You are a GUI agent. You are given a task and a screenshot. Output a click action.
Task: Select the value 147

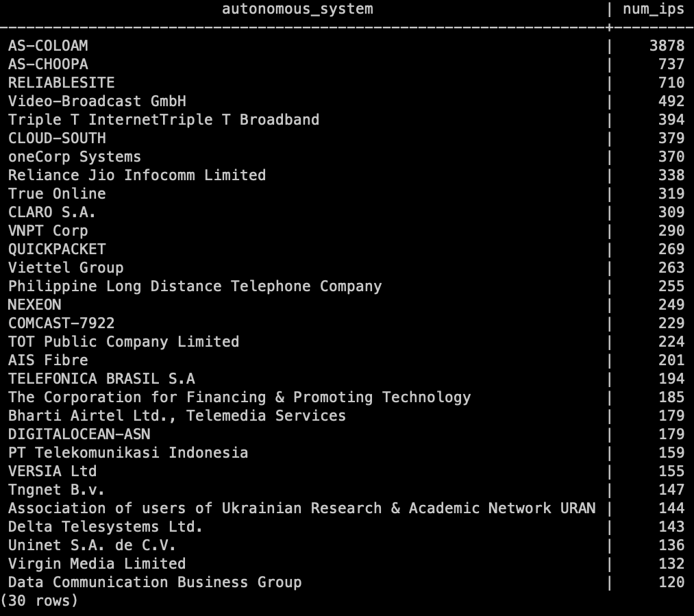pyautogui.click(x=671, y=490)
